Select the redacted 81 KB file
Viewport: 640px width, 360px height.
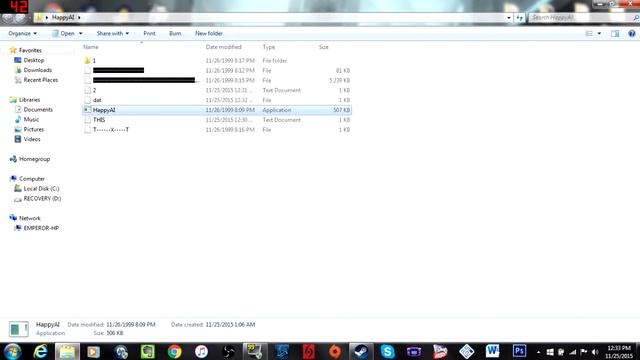tap(216, 70)
